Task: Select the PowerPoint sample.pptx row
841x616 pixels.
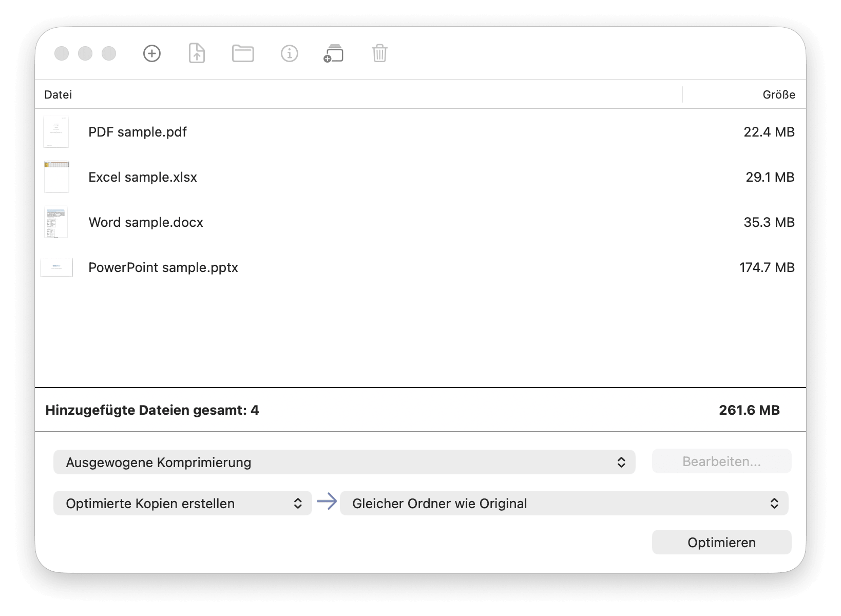Action: [420, 267]
